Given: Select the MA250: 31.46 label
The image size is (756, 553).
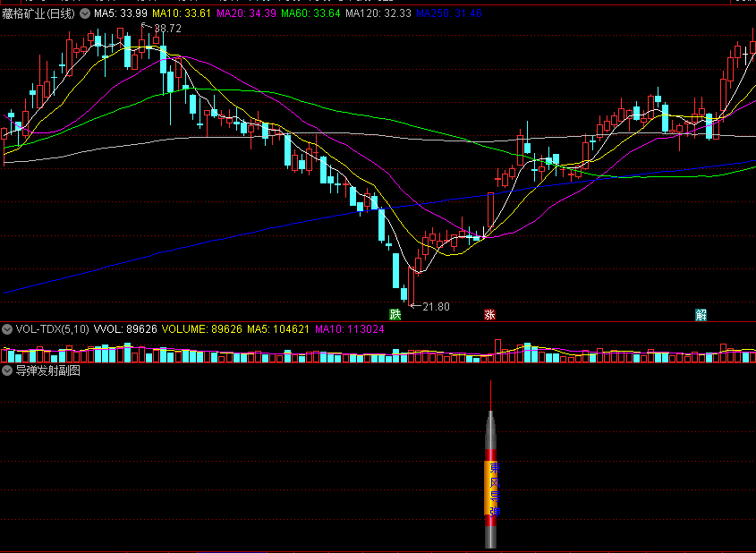Looking at the screenshot, I should pos(449,13).
